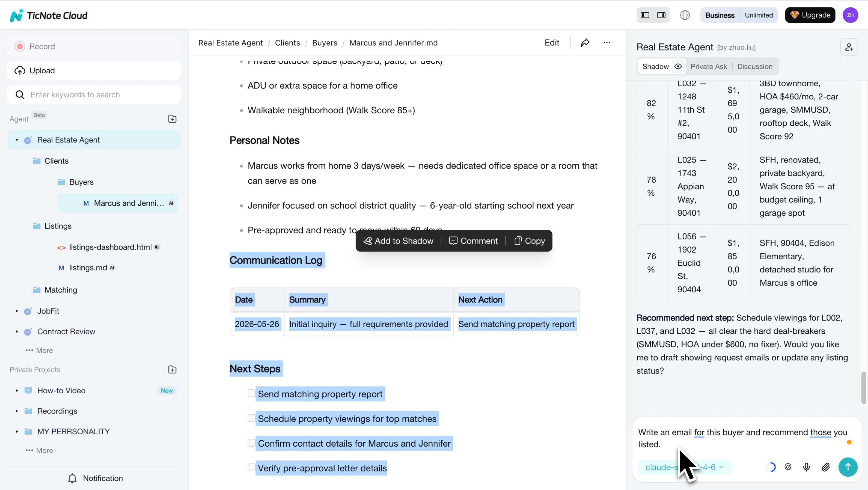
Task: Open the Marcus and Jenni… file
Action: (x=118, y=203)
